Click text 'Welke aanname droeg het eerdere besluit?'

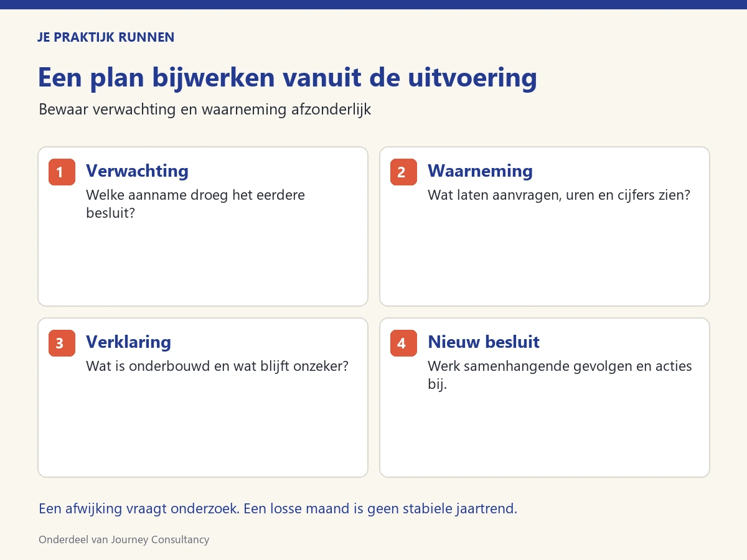(x=195, y=204)
